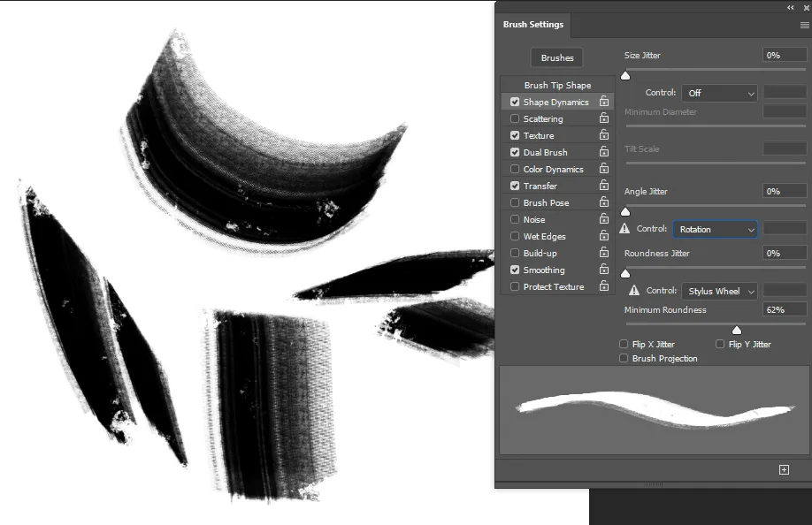This screenshot has width=812, height=525.
Task: Check the Flip X Jitter box
Action: (x=624, y=344)
